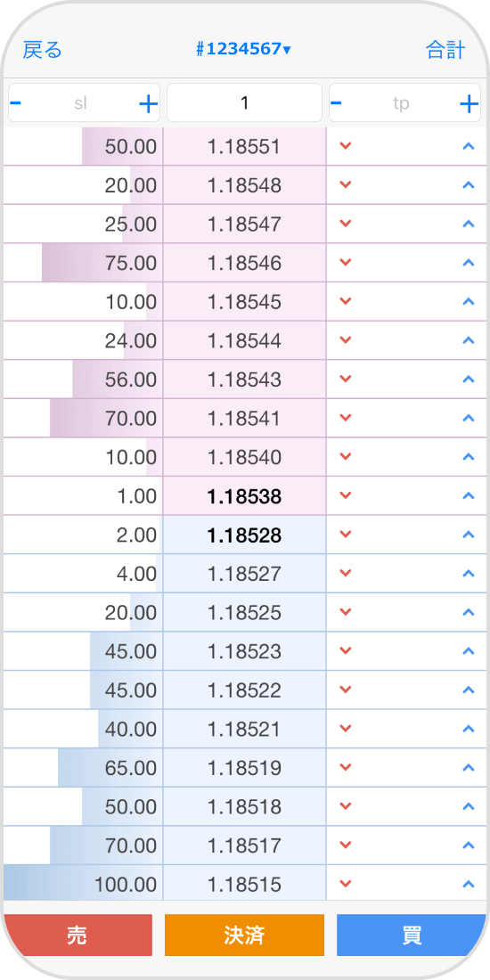Click the lot volume input field
Image resolution: width=490 pixels, height=980 pixels.
click(x=244, y=102)
